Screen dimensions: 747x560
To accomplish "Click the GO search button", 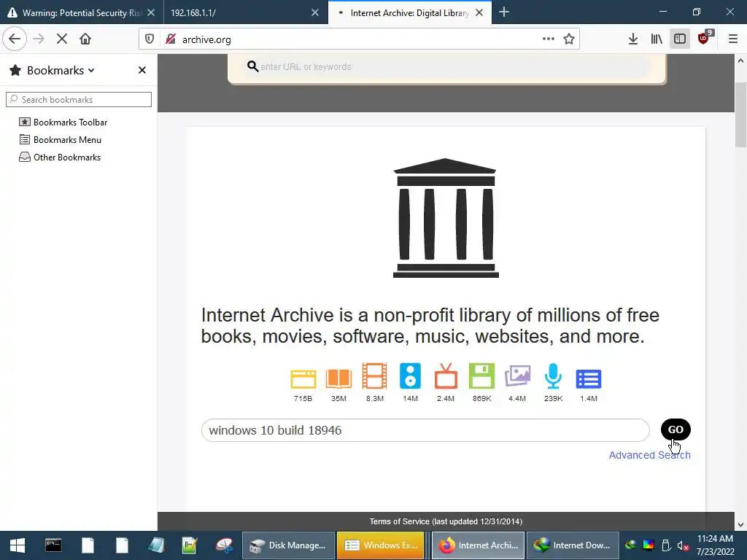I will point(676,429).
